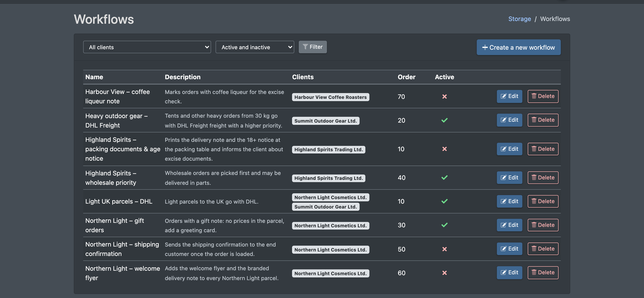Click Summit Outdoor Gear badge in Light UK parcels row
Image resolution: width=644 pixels, height=298 pixels.
326,207
